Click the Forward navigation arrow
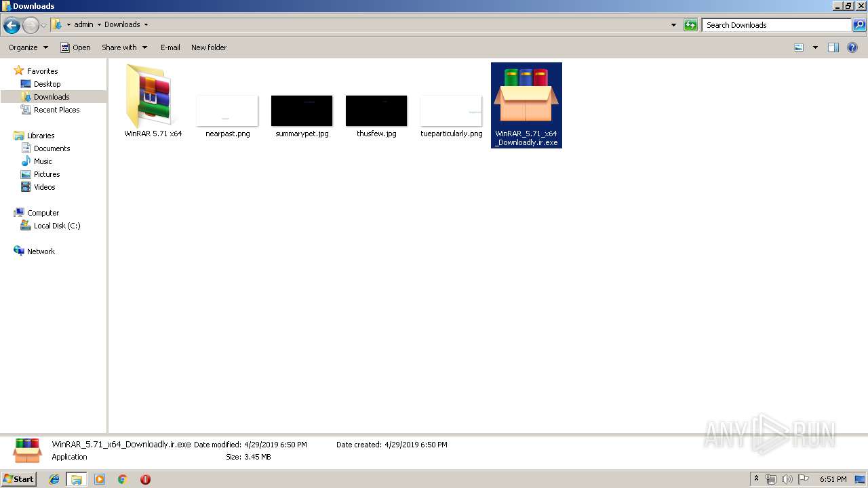 pyautogui.click(x=31, y=26)
